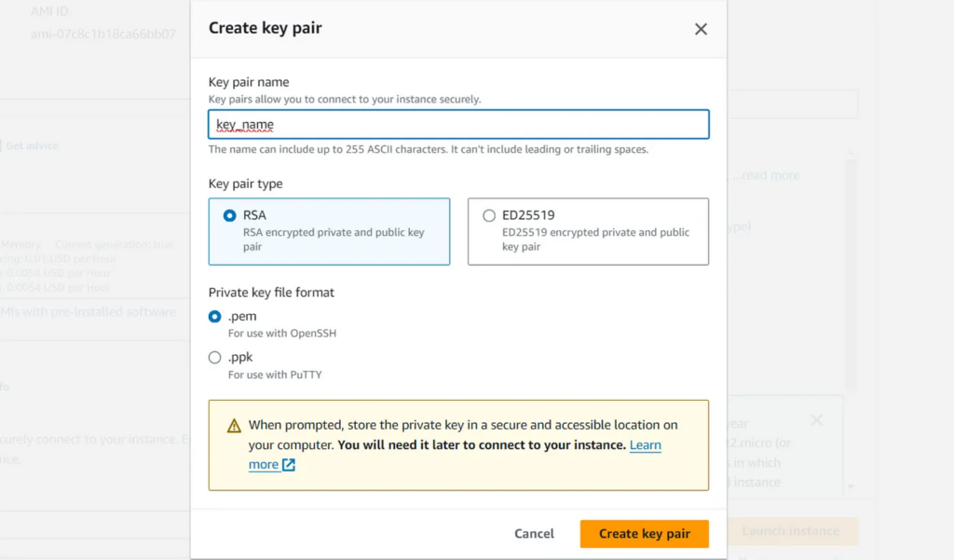Screen dimensions: 954x560
Task: Click the ED25519 encrypted key pair description
Action: (x=595, y=239)
